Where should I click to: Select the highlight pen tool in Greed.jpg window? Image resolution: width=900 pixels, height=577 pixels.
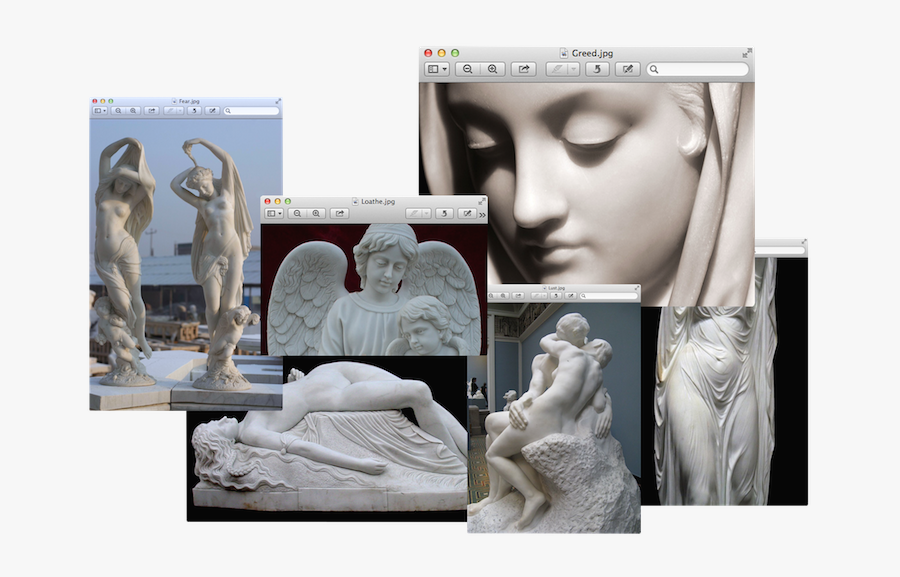[556, 69]
